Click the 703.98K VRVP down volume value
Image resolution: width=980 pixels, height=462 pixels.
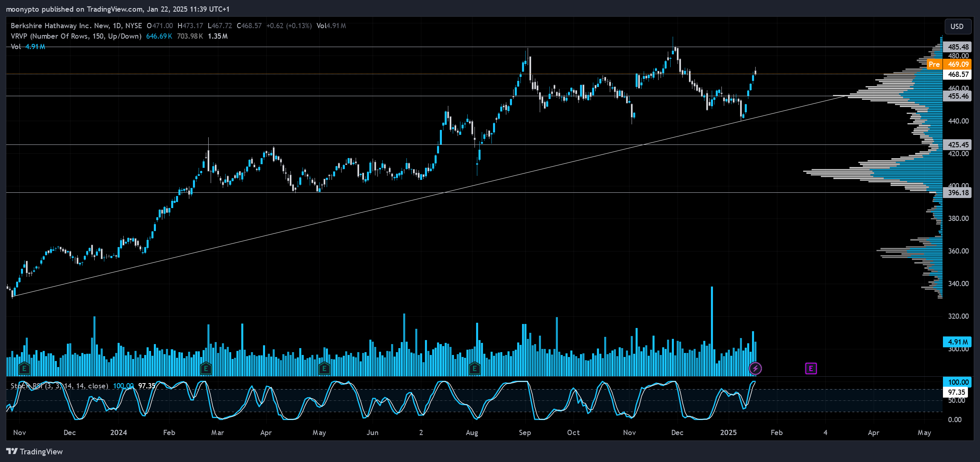tap(190, 36)
